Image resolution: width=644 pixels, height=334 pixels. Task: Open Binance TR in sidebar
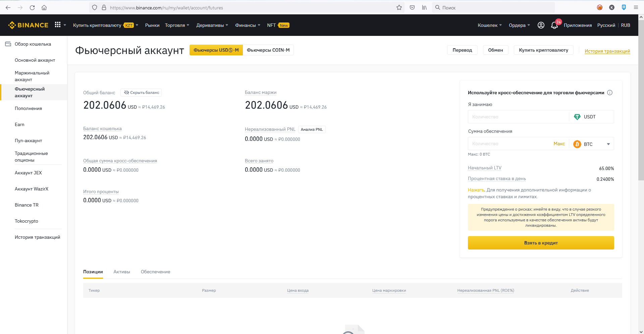coord(26,205)
